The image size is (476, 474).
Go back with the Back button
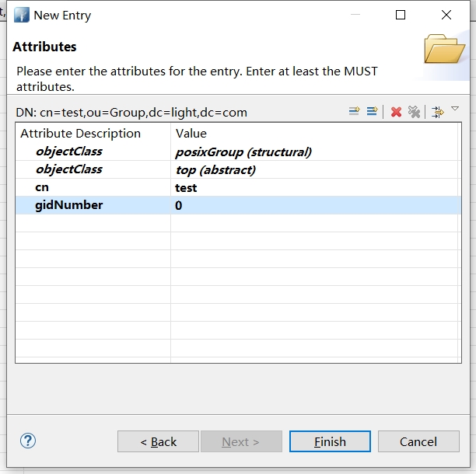point(158,441)
